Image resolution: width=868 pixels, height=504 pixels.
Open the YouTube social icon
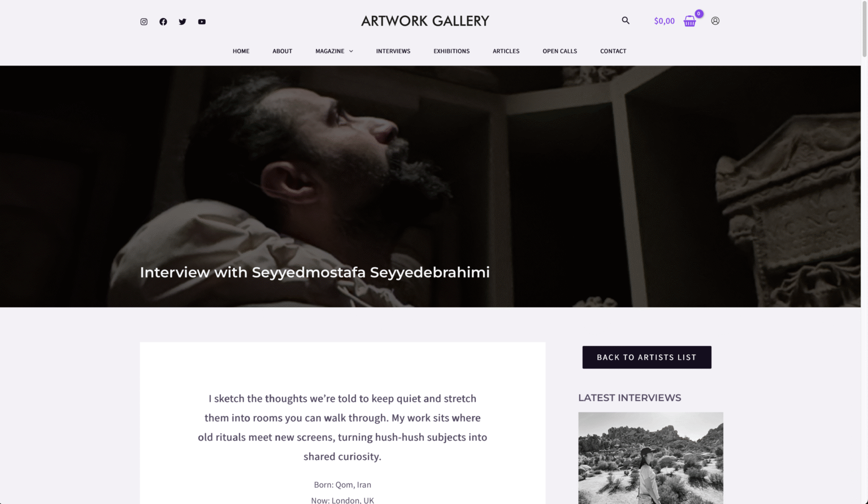pyautogui.click(x=202, y=21)
